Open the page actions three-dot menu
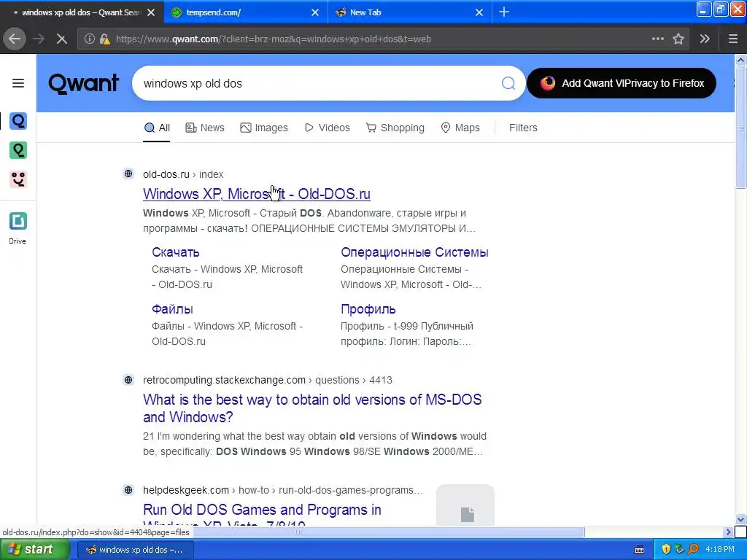This screenshot has height=560, width=747. tap(658, 39)
